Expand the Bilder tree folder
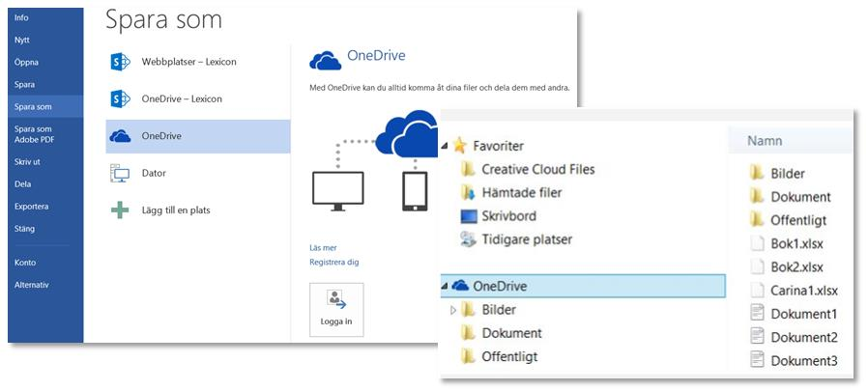Screen dimensions: 868x391 tap(453, 310)
